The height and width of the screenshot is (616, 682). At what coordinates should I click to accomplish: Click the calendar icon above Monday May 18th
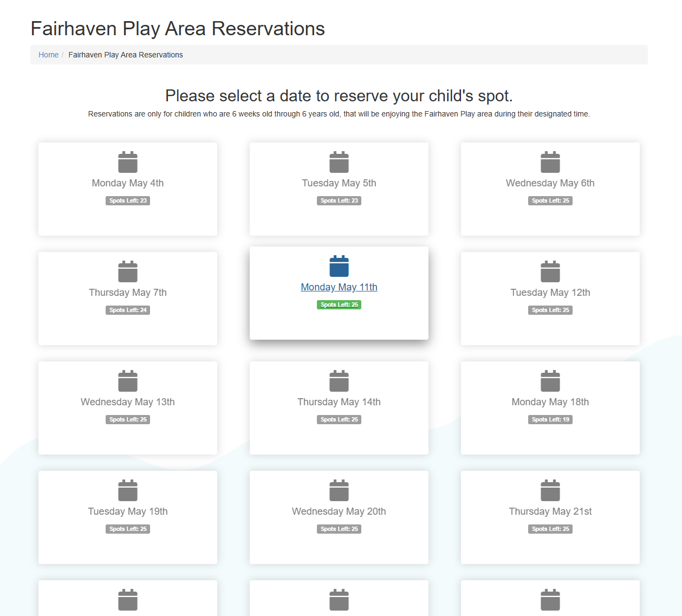point(550,381)
